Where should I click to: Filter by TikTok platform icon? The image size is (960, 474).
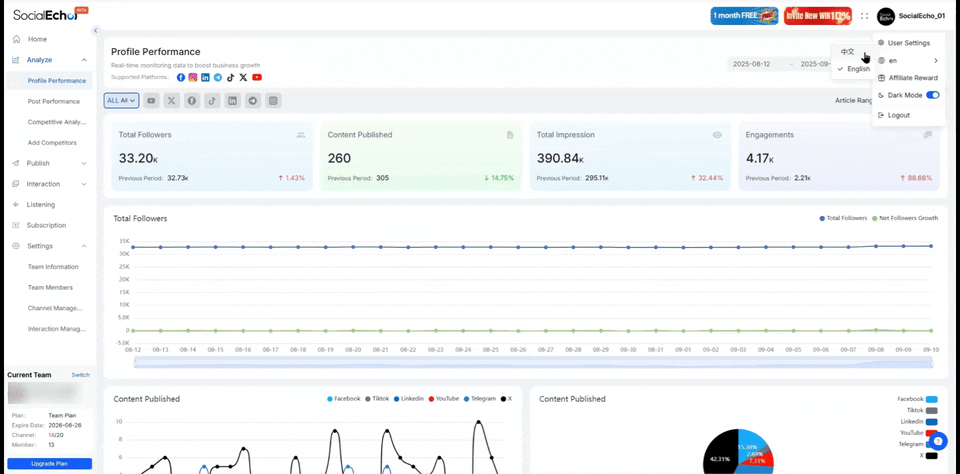[x=212, y=101]
